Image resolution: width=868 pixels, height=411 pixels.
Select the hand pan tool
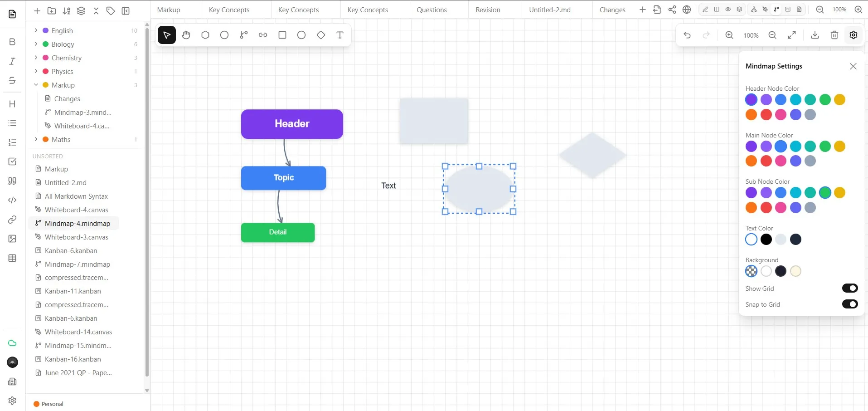(186, 35)
